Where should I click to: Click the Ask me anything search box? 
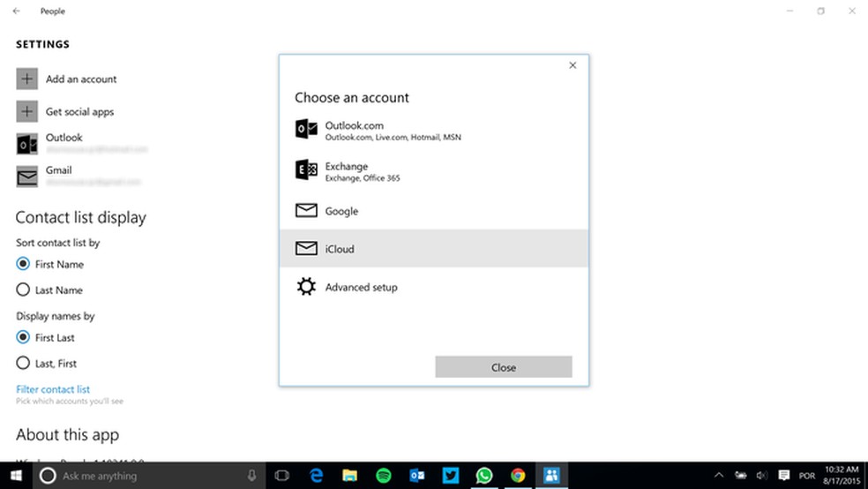[149, 476]
